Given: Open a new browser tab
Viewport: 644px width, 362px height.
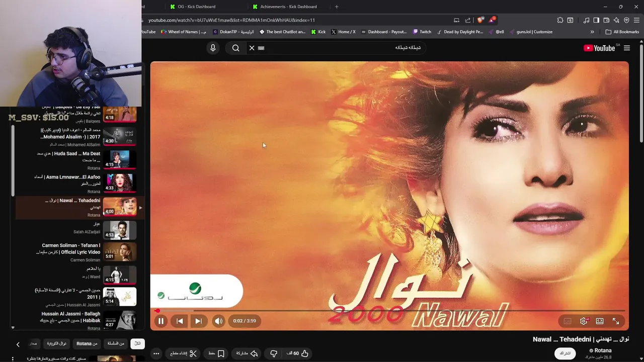Looking at the screenshot, I should tap(337, 7).
